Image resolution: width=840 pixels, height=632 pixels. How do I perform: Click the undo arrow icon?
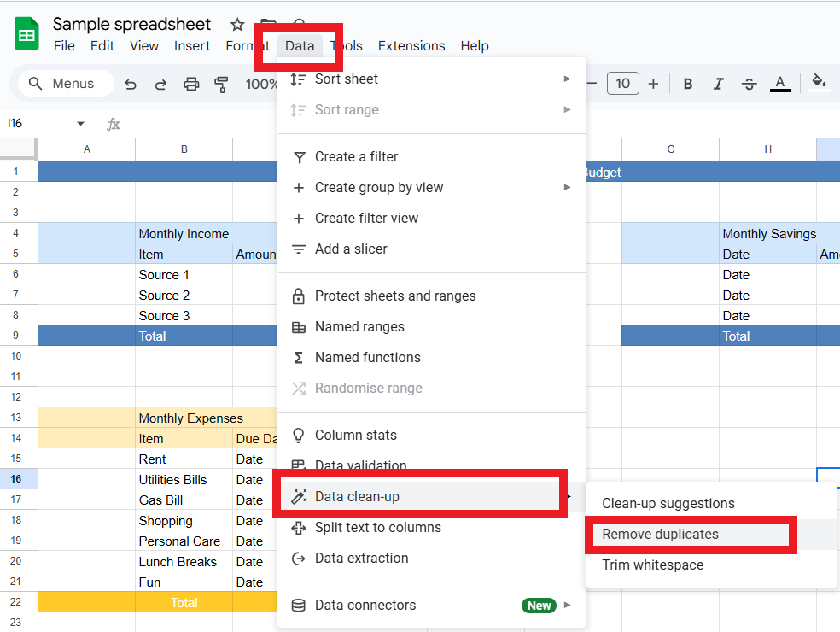(131, 84)
